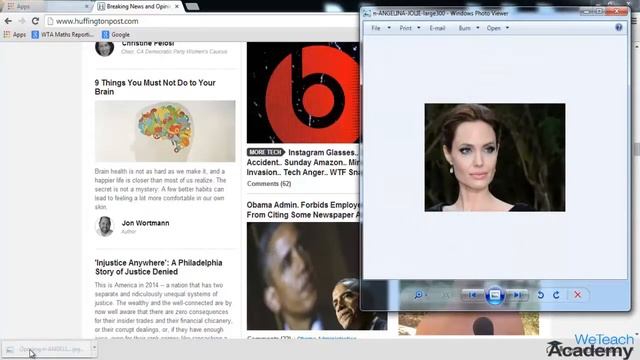
Task: Open the File menu in Photo Viewer
Action: (x=376, y=28)
